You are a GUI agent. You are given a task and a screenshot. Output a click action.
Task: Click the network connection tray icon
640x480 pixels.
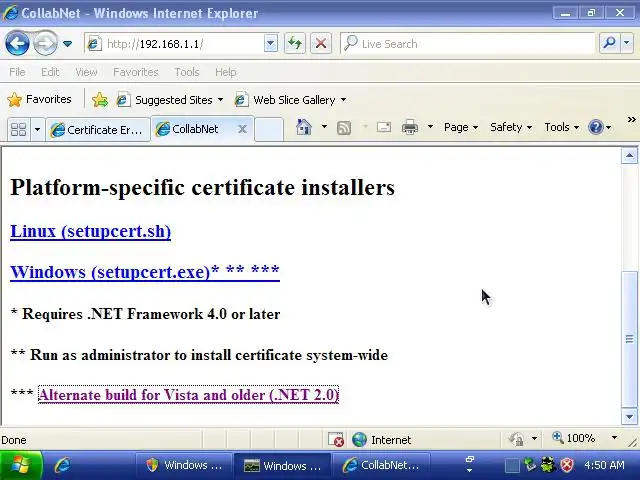(530, 464)
